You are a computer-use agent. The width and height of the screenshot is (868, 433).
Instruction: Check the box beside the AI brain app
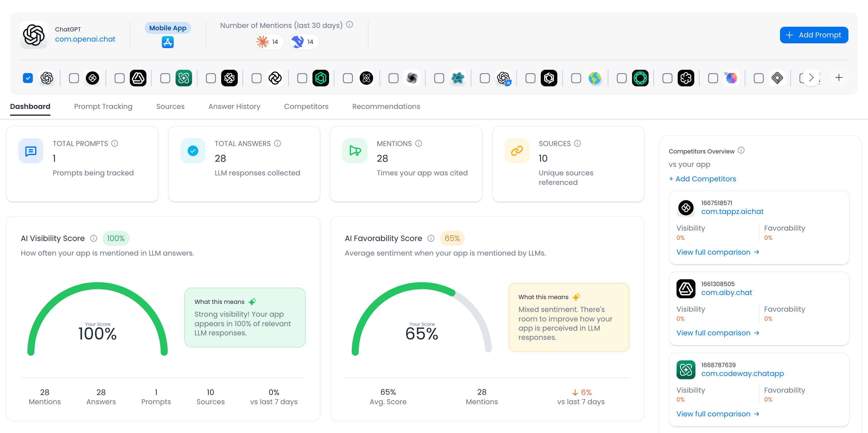pyautogui.click(x=713, y=78)
